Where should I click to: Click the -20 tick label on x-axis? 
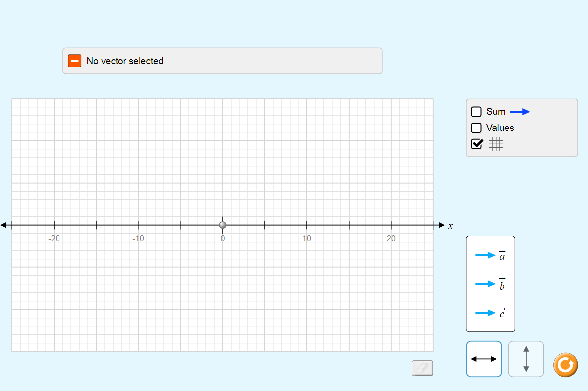point(54,238)
